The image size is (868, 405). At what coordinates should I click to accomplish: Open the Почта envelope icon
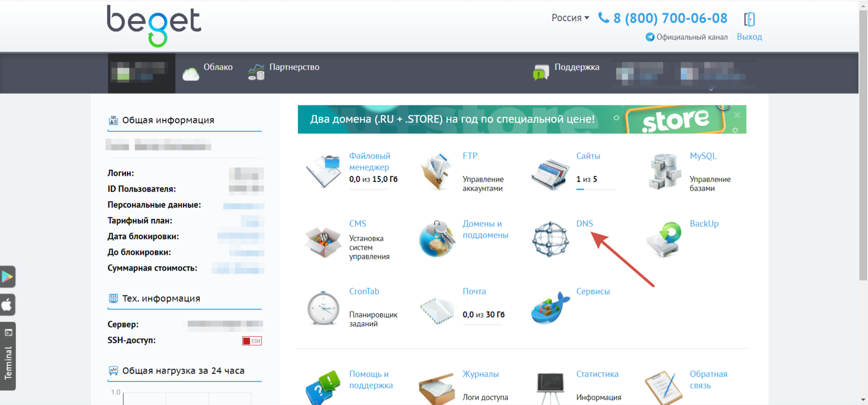[x=437, y=310]
